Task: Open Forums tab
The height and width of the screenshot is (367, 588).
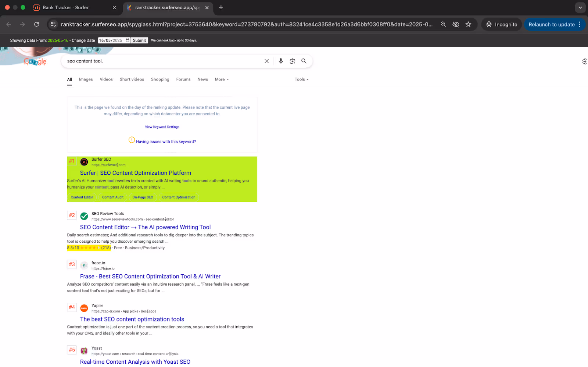Action: (x=183, y=79)
